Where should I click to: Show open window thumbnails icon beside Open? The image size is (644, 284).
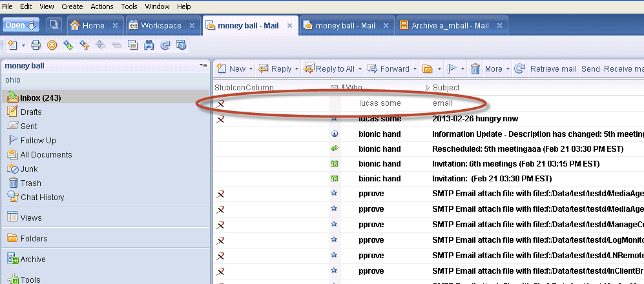click(54, 25)
